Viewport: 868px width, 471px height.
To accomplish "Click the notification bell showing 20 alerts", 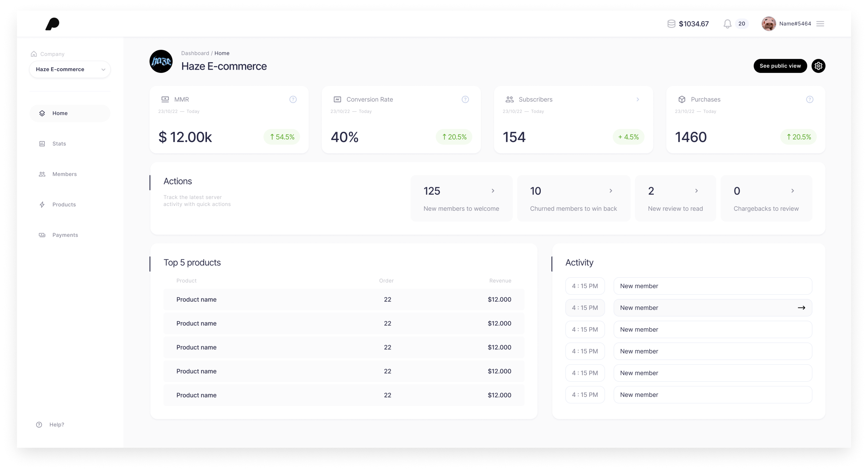I will coord(727,24).
